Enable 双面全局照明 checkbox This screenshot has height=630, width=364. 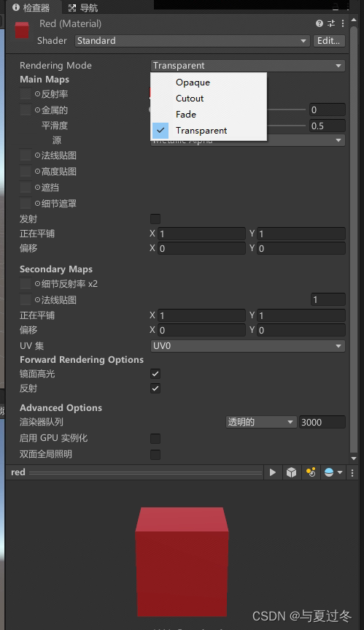pos(155,454)
